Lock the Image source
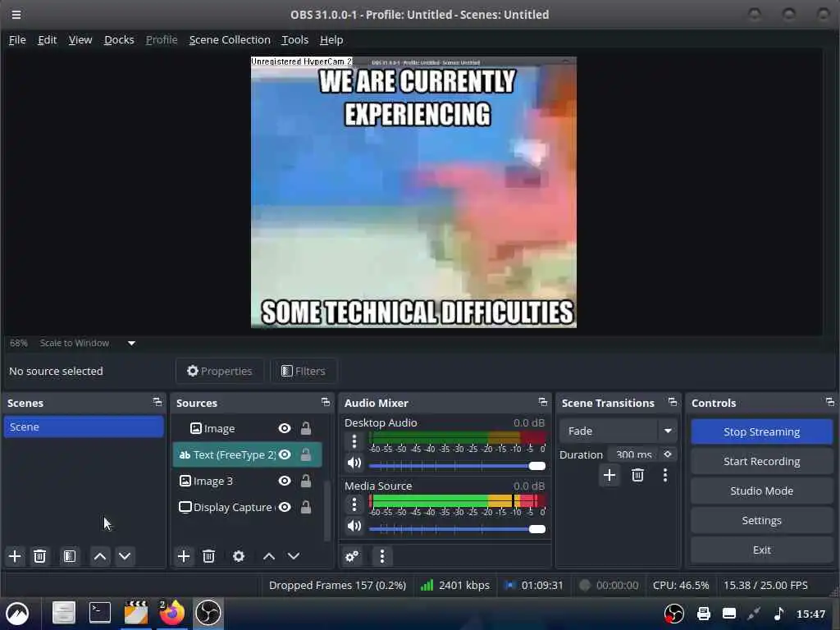The height and width of the screenshot is (630, 840). (305, 428)
